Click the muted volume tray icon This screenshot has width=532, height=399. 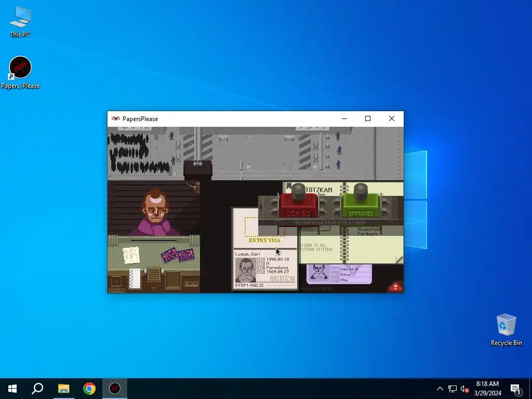tap(464, 389)
